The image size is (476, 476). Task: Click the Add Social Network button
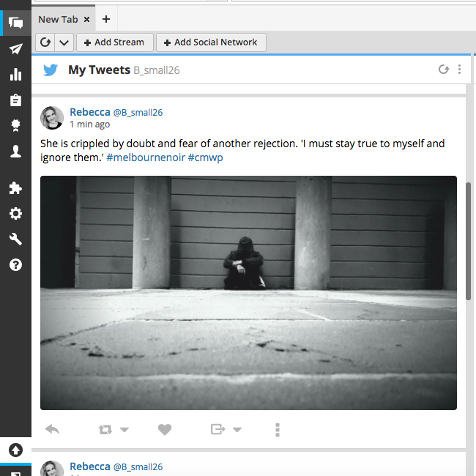tap(211, 42)
